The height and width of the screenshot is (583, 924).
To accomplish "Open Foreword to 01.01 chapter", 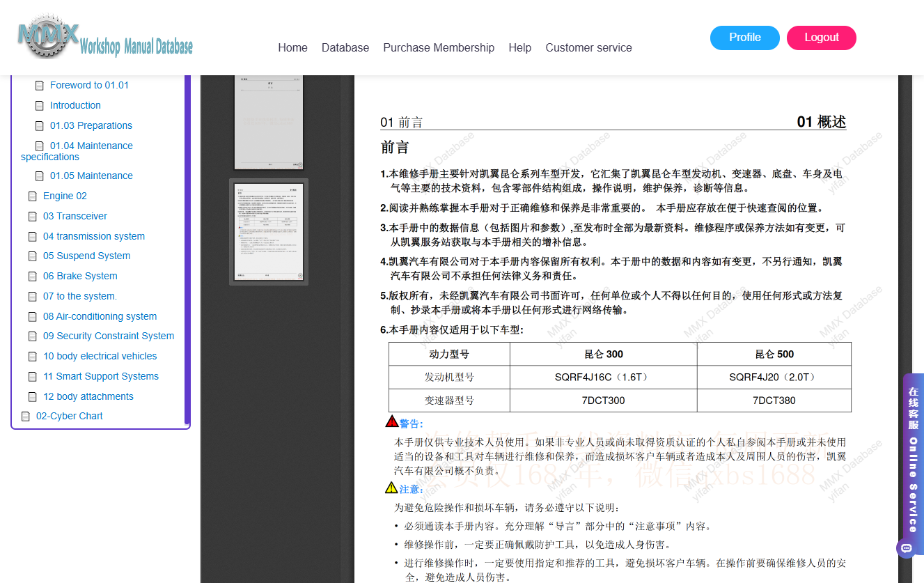I will coord(89,85).
